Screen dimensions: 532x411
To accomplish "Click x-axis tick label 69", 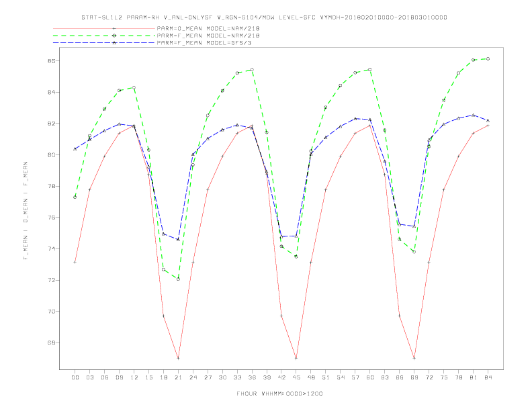I will pyautogui.click(x=414, y=377).
